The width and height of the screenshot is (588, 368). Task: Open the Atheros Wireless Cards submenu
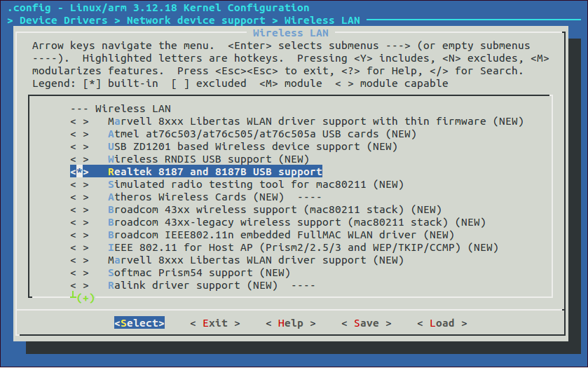coord(196,197)
